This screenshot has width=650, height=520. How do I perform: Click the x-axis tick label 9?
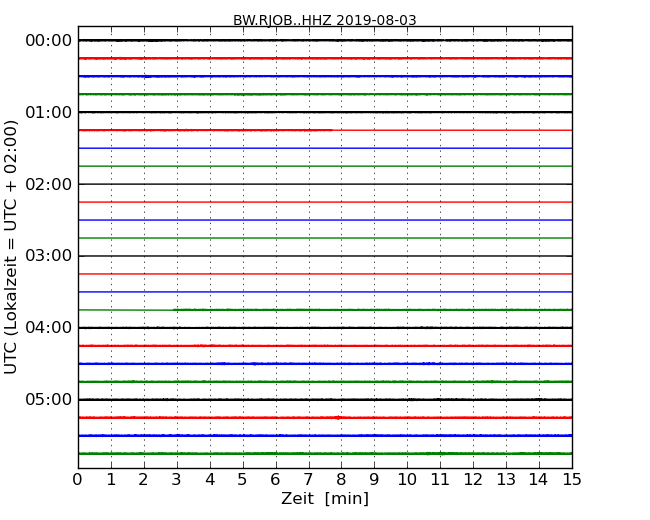[374, 480]
